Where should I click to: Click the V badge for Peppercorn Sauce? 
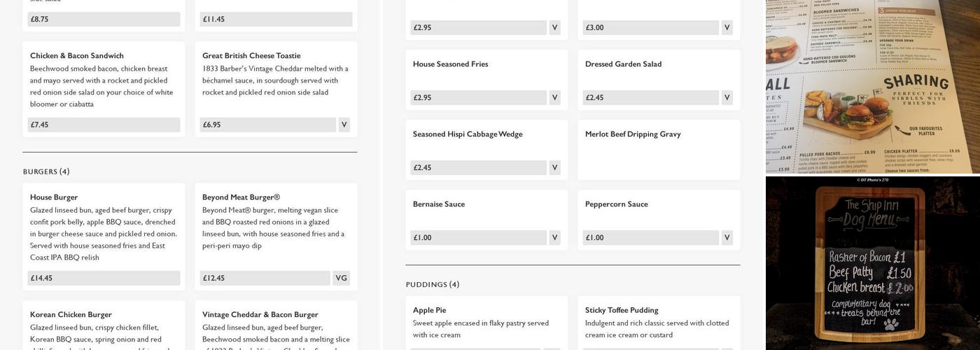(x=727, y=237)
